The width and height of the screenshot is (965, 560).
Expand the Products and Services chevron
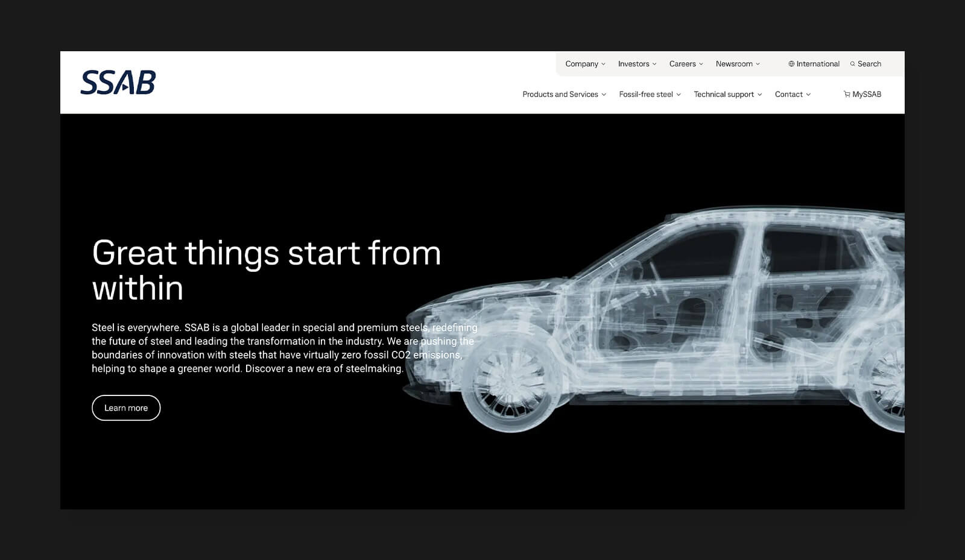(x=604, y=95)
